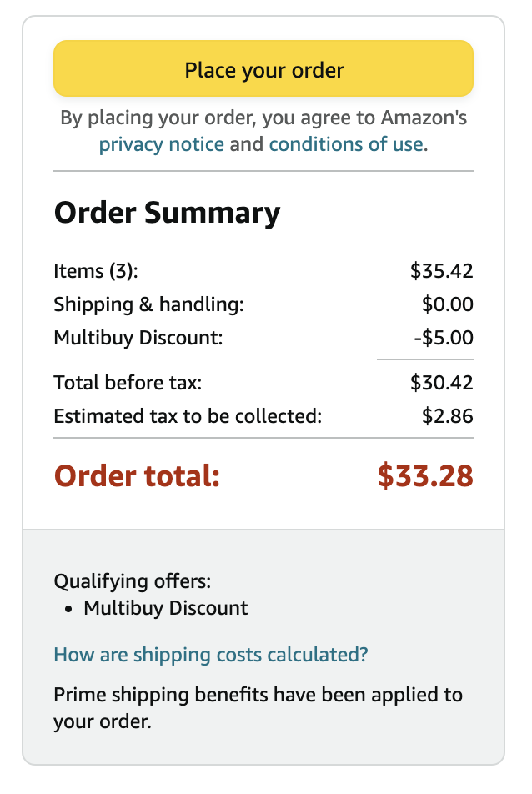Click the Place your order button

263,69
